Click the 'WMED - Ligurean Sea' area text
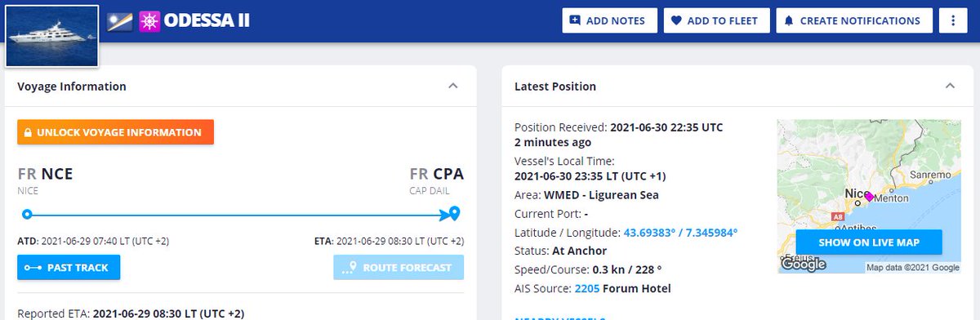This screenshot has width=980, height=320. [600, 195]
